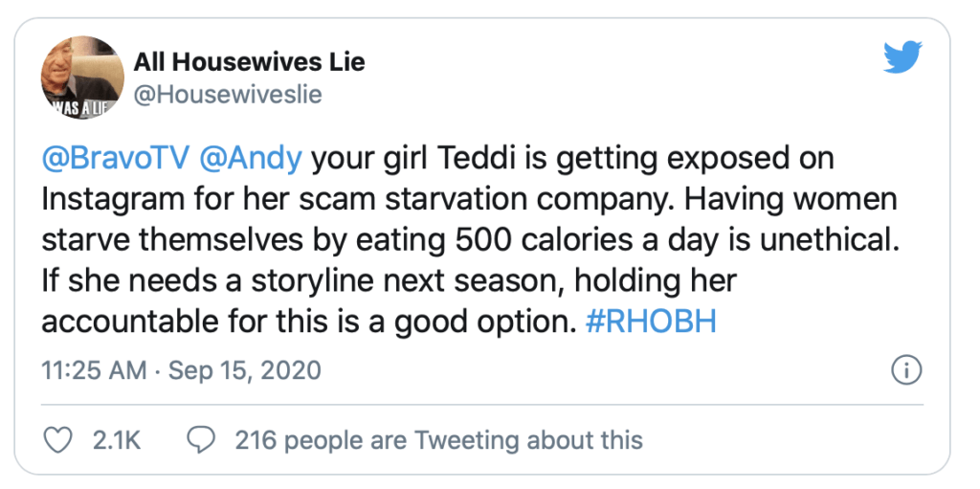This screenshot has width=980, height=489.
Task: Visit the @Housewiveslie handle link
Action: 228,95
